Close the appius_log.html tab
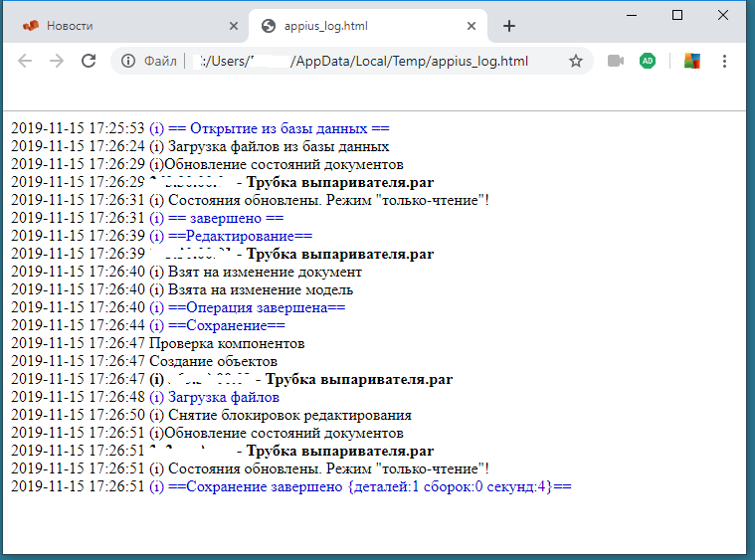Screen dimensions: 755x560 pos(472,26)
